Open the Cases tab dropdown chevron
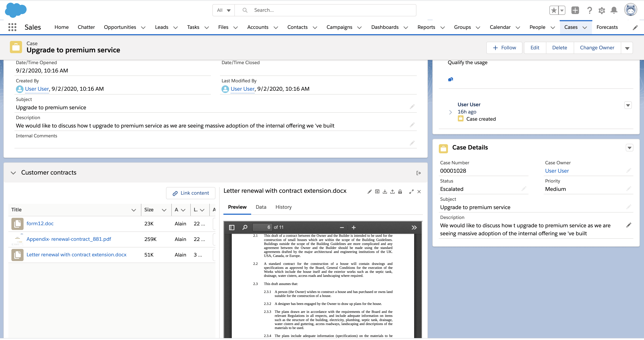The height and width of the screenshot is (340, 644). 585,28
